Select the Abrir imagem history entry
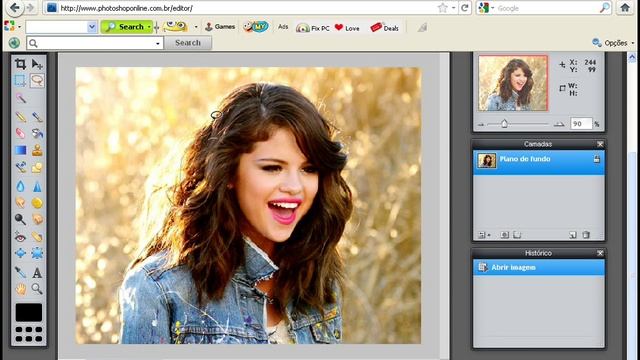Image resolution: width=640 pixels, height=360 pixels. pyautogui.click(x=539, y=268)
